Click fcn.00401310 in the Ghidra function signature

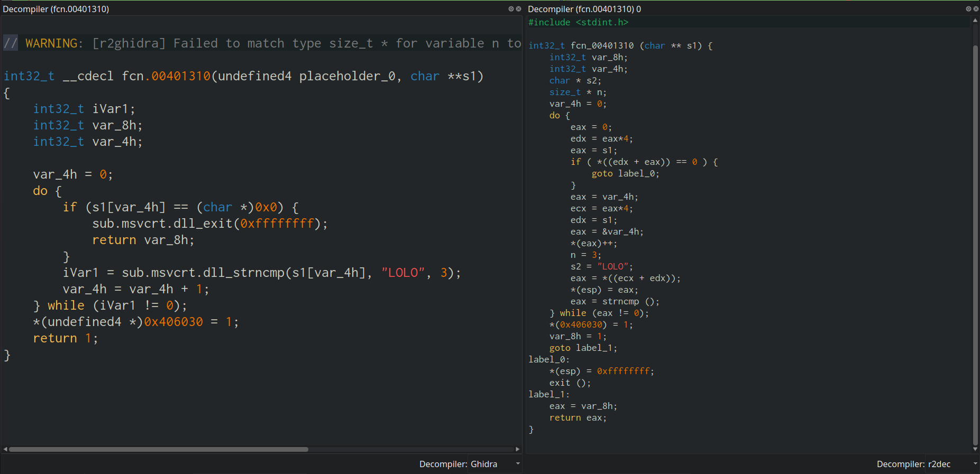click(x=166, y=76)
